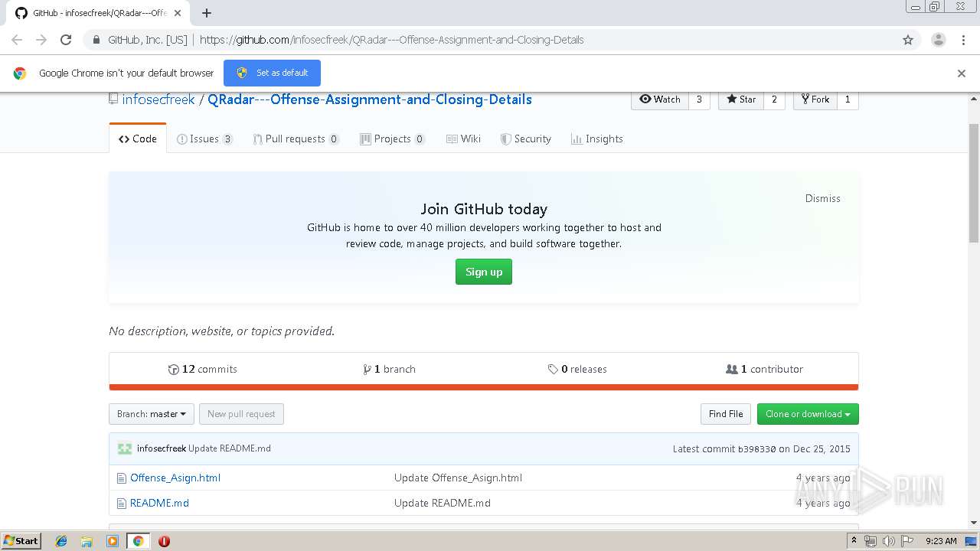Open the Action Center flag icon

(x=907, y=541)
